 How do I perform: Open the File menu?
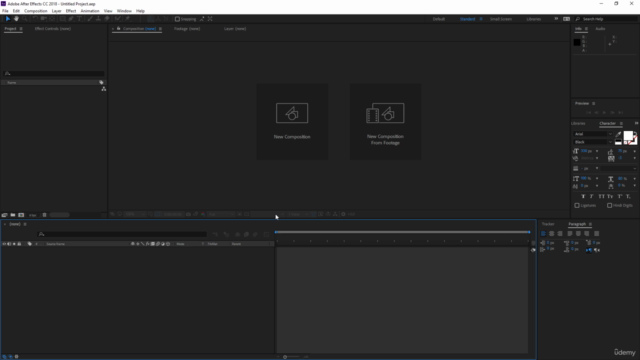tap(5, 11)
